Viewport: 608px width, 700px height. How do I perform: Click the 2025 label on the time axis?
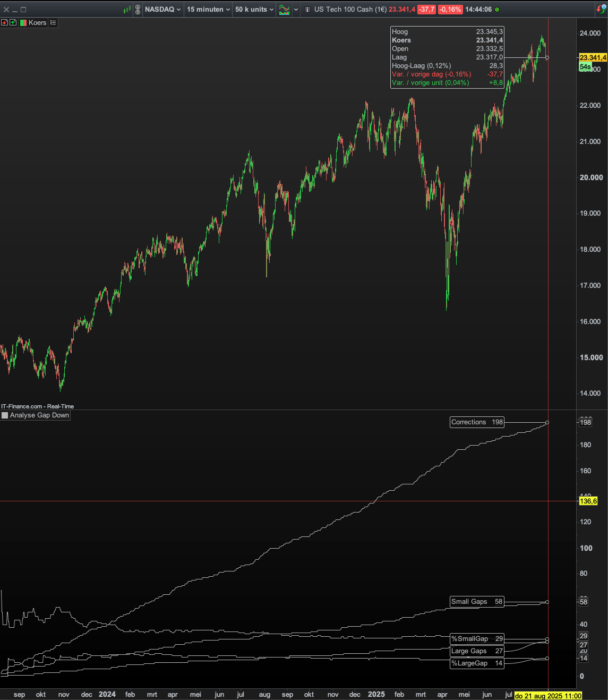coord(376,694)
